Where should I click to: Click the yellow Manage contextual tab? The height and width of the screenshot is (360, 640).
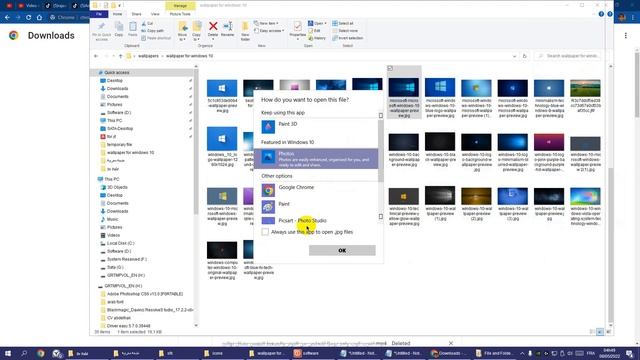click(x=180, y=5)
